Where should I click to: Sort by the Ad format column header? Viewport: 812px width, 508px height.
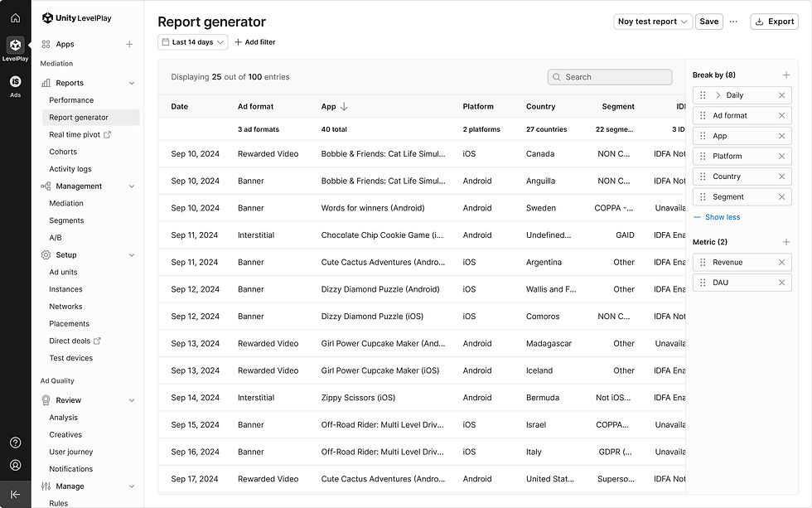click(256, 106)
